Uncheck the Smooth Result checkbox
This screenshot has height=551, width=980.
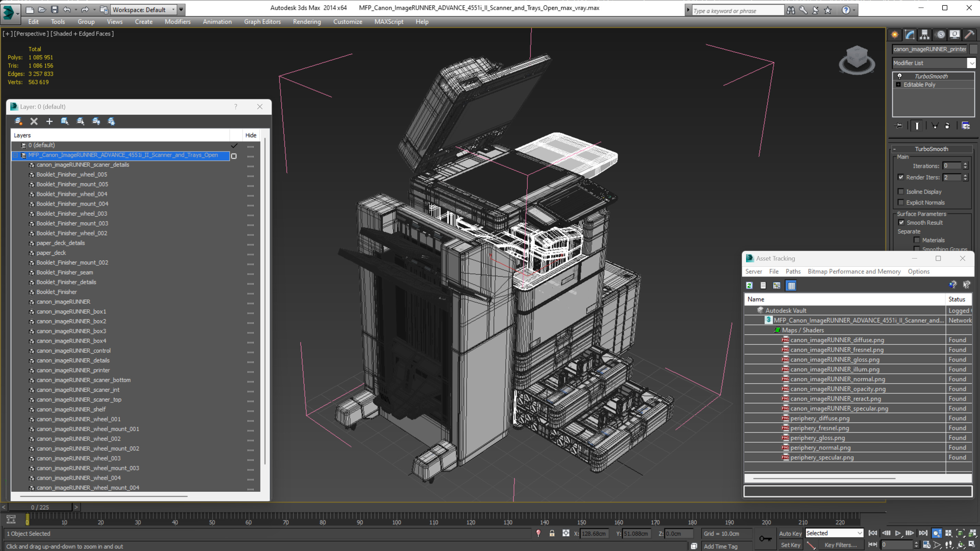(x=901, y=222)
